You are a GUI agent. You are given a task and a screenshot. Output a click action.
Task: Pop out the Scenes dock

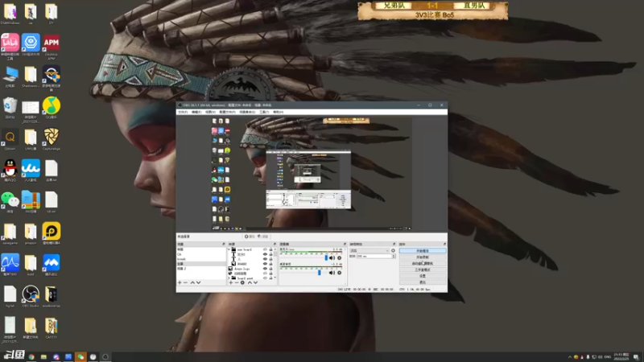point(224,245)
